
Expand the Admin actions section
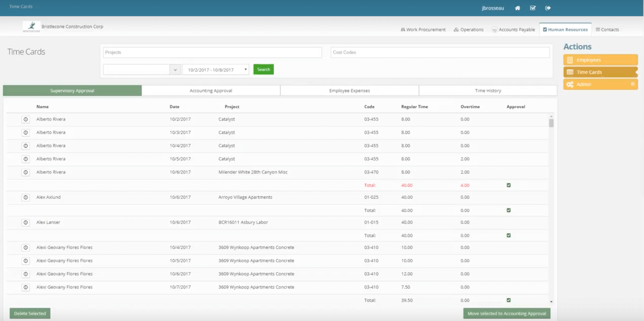pos(633,84)
